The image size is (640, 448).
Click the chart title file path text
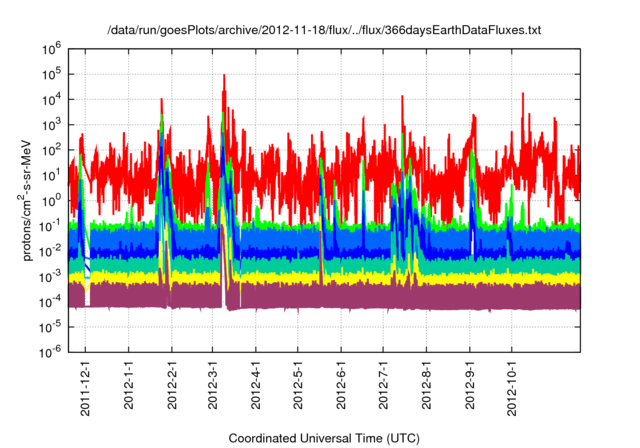pos(324,30)
